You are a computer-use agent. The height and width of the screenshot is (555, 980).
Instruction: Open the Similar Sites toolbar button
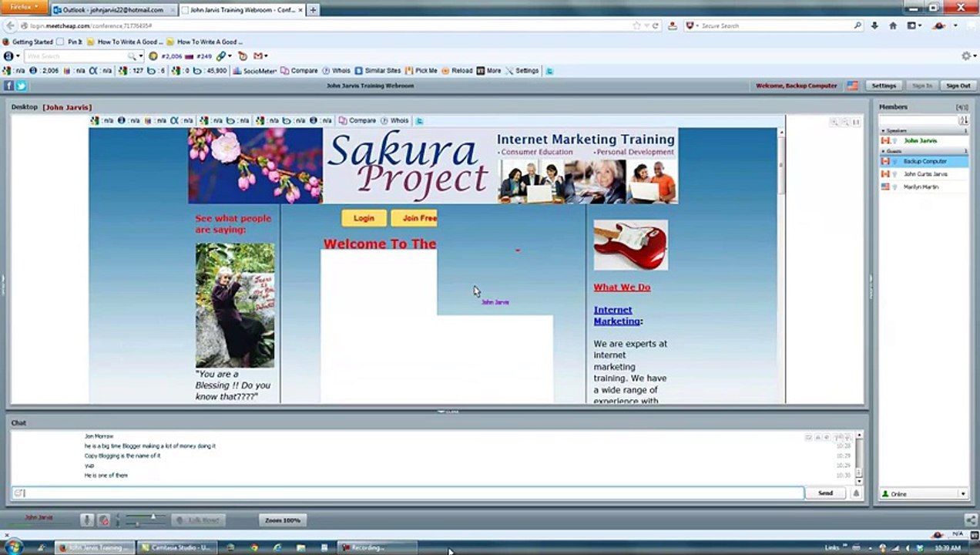click(x=378, y=70)
